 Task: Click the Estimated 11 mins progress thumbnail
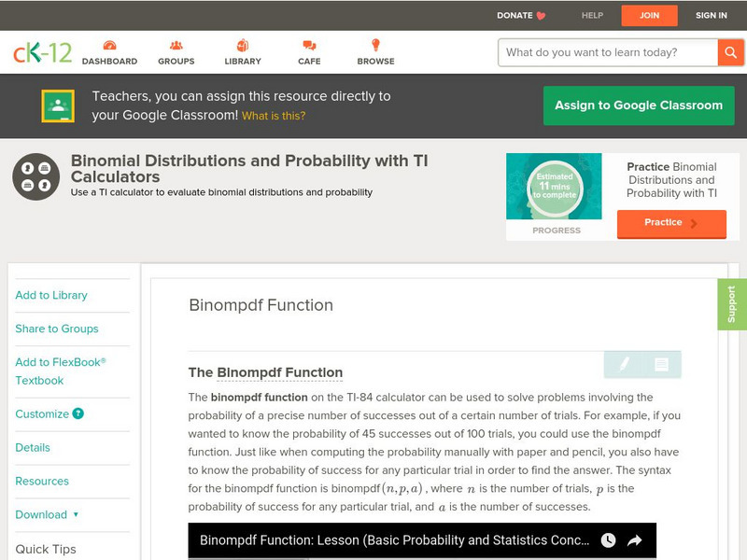[x=554, y=186]
